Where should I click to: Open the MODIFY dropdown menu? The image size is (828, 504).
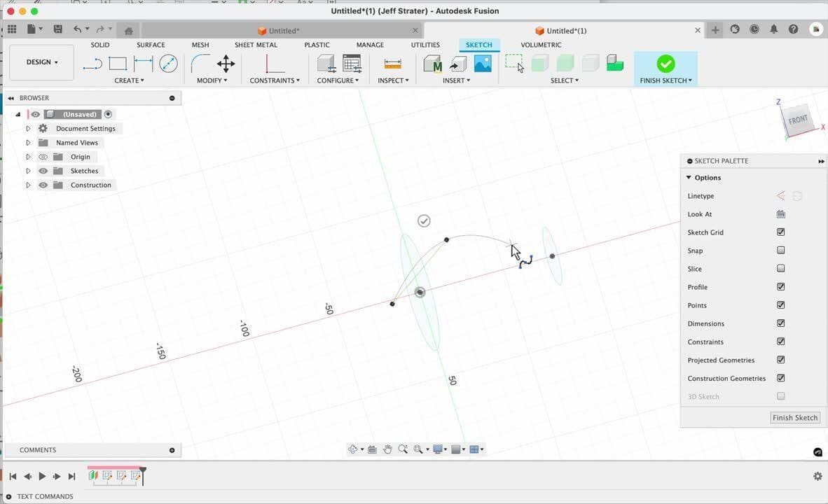point(212,80)
